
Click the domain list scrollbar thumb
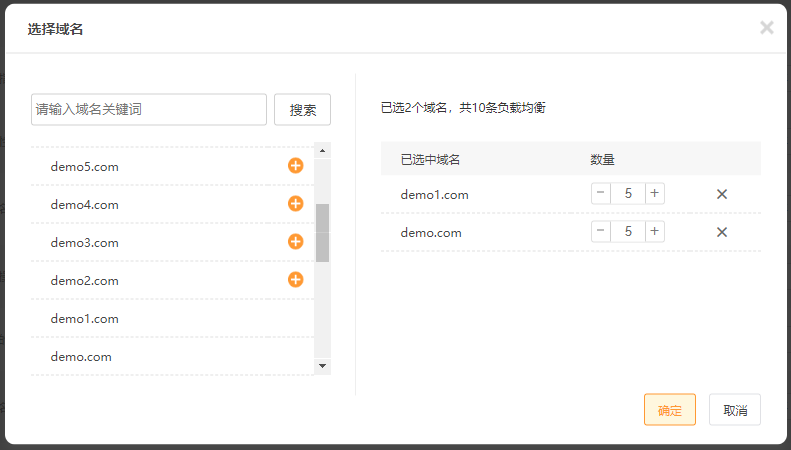tap(322, 232)
